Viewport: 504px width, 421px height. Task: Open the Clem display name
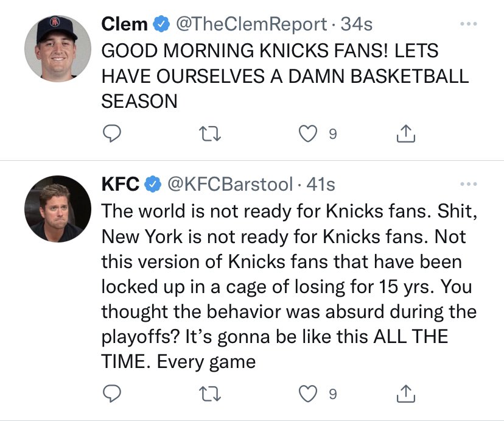click(124, 24)
